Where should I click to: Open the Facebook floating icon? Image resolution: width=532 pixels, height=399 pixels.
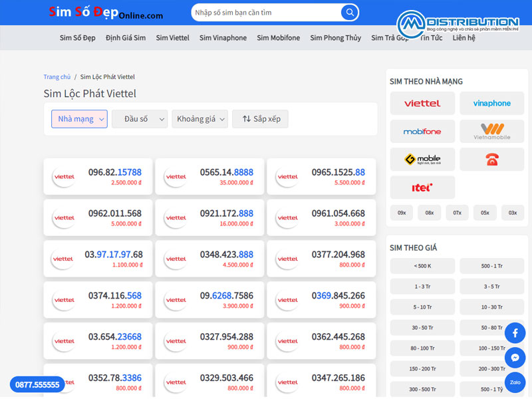point(515,334)
